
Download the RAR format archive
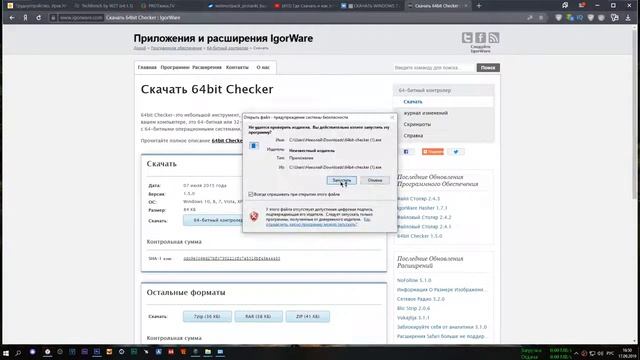(258, 316)
